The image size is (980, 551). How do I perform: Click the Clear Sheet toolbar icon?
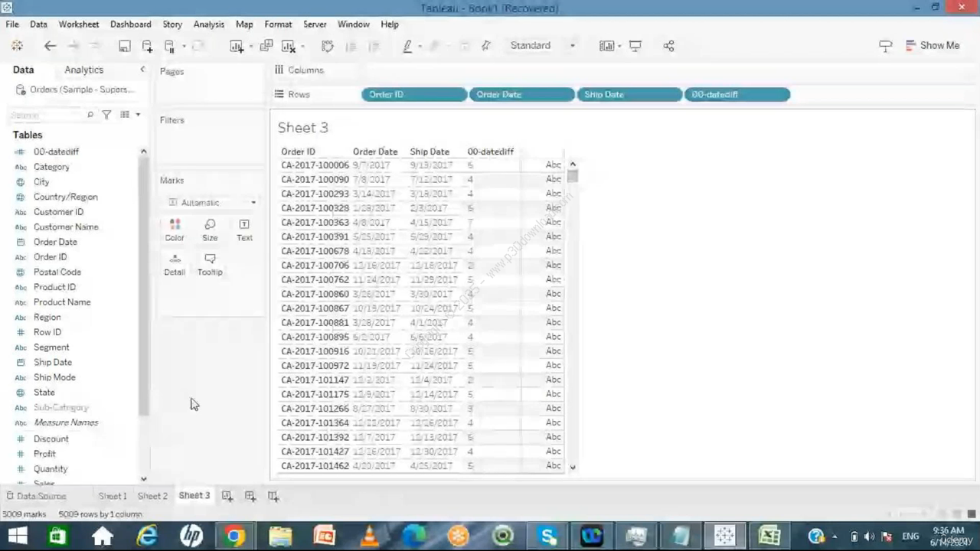click(289, 46)
